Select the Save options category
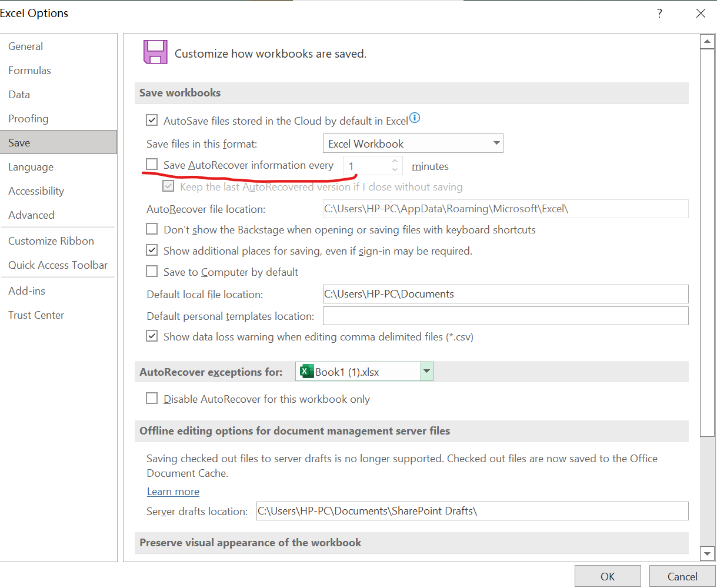The height and width of the screenshot is (588, 717). pos(58,143)
